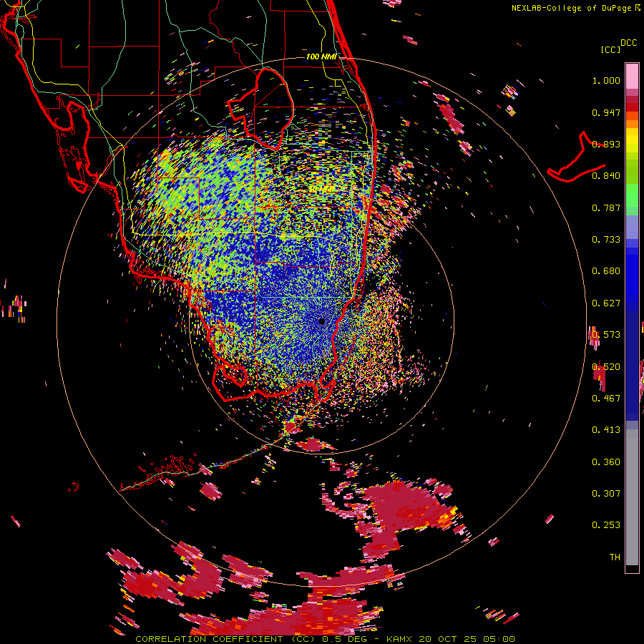The image size is (644, 644).
Task: Click the 0.840 scale value
Action: [606, 176]
